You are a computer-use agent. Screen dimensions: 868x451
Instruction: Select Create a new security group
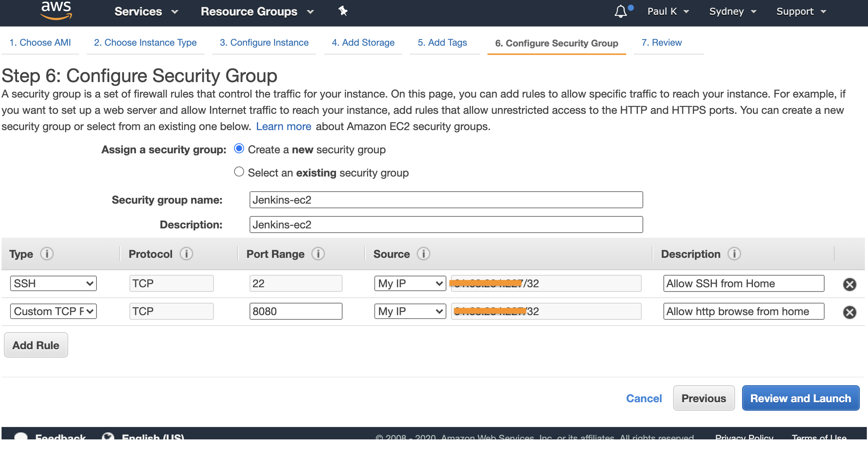tap(239, 149)
